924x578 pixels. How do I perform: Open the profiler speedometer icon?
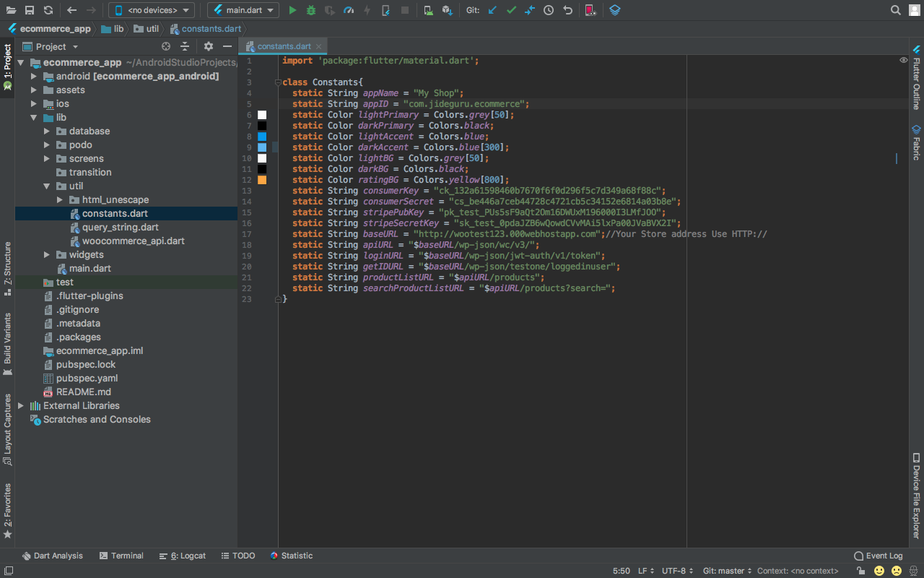click(349, 10)
